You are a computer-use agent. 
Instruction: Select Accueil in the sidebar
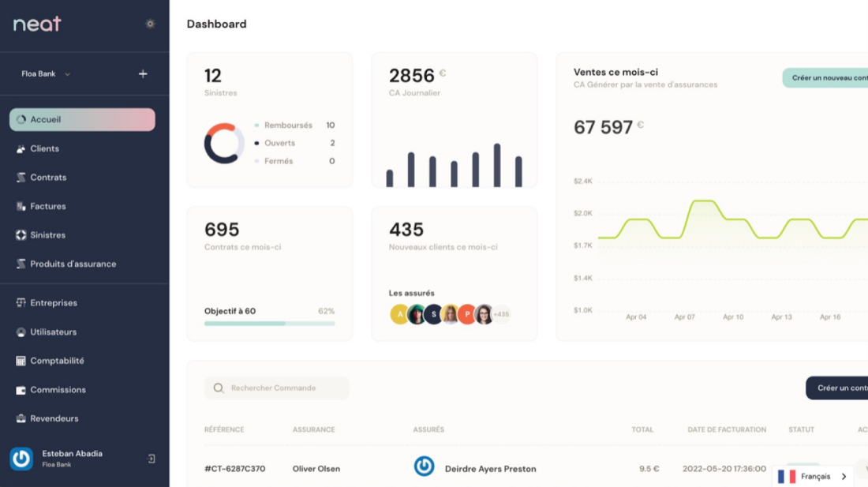(82, 119)
